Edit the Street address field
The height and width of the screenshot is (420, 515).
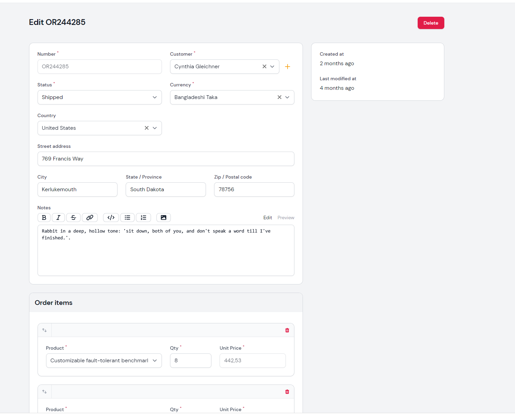[x=166, y=159]
